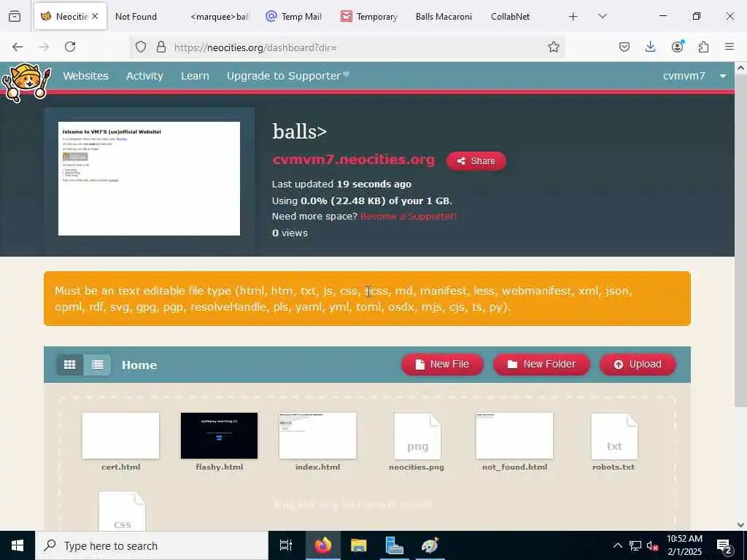Click Upgrade to Supporter in navbar
Viewport: 747px width, 560px height.
[x=288, y=76]
